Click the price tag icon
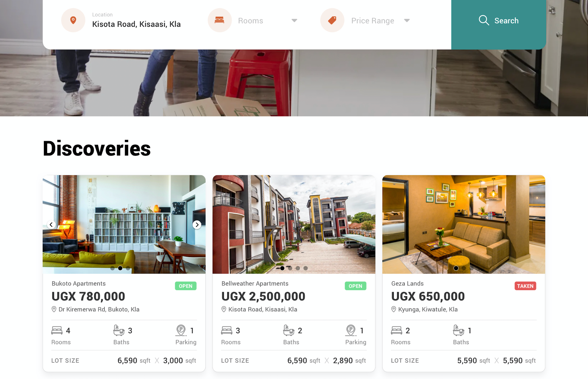The height and width of the screenshot is (379, 588). [x=332, y=20]
